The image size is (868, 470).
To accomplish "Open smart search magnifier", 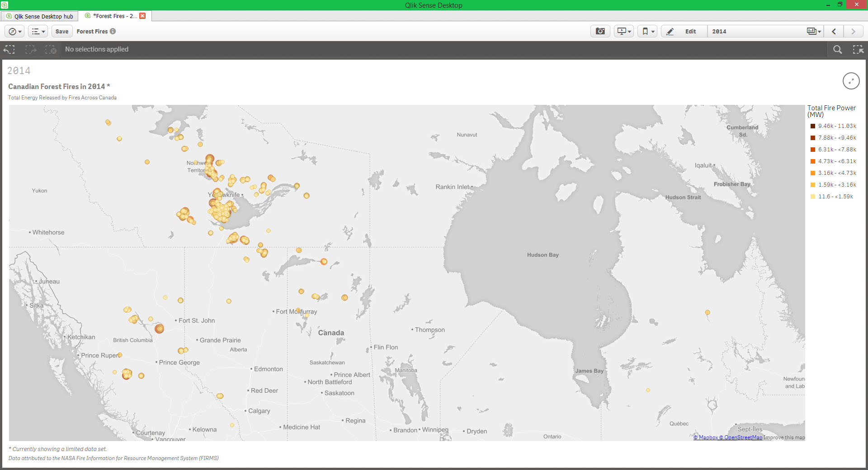I will click(838, 50).
